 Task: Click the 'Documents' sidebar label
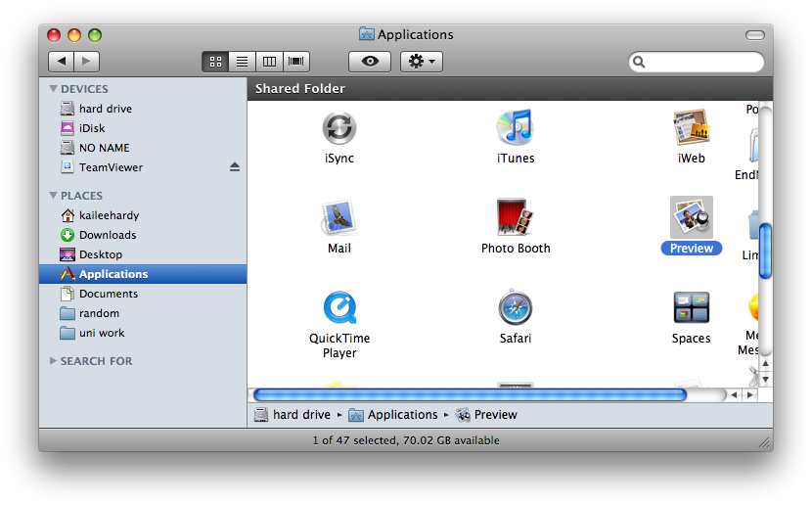[x=109, y=294]
